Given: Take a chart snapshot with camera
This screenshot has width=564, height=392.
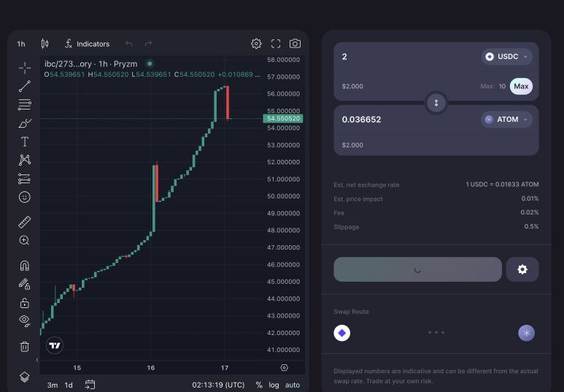Looking at the screenshot, I should (x=295, y=44).
